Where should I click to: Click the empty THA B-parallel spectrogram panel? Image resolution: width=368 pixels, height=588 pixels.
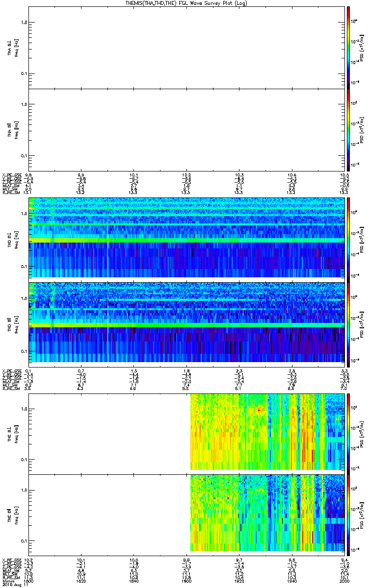(186, 129)
